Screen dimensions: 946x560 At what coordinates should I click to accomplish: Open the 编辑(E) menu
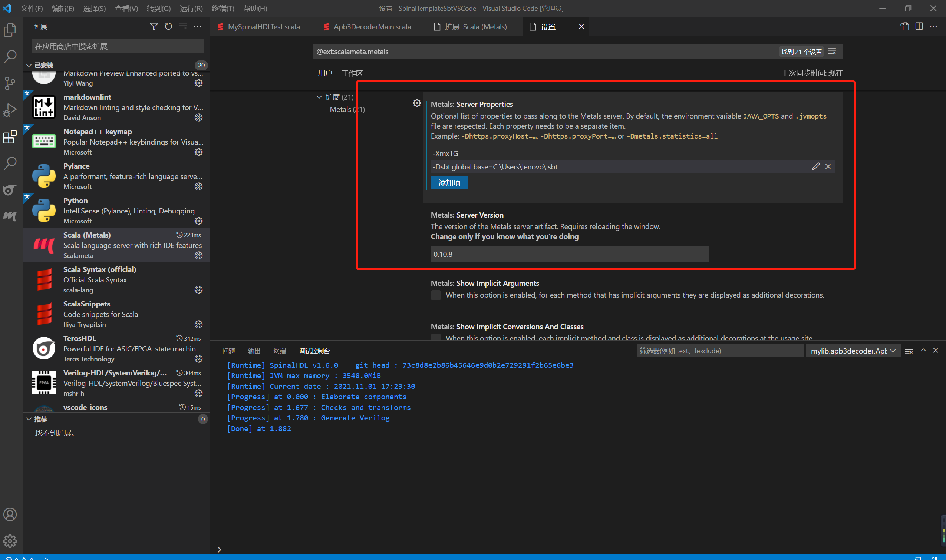point(63,8)
